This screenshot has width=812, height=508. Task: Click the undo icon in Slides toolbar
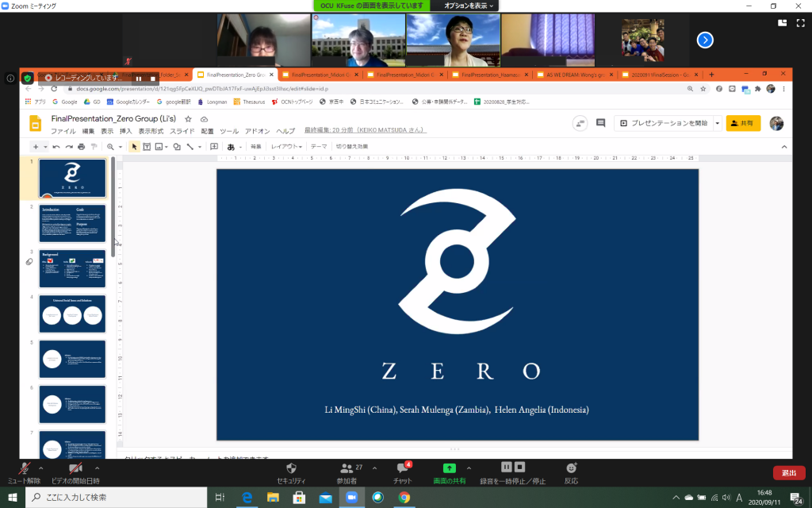(x=56, y=147)
